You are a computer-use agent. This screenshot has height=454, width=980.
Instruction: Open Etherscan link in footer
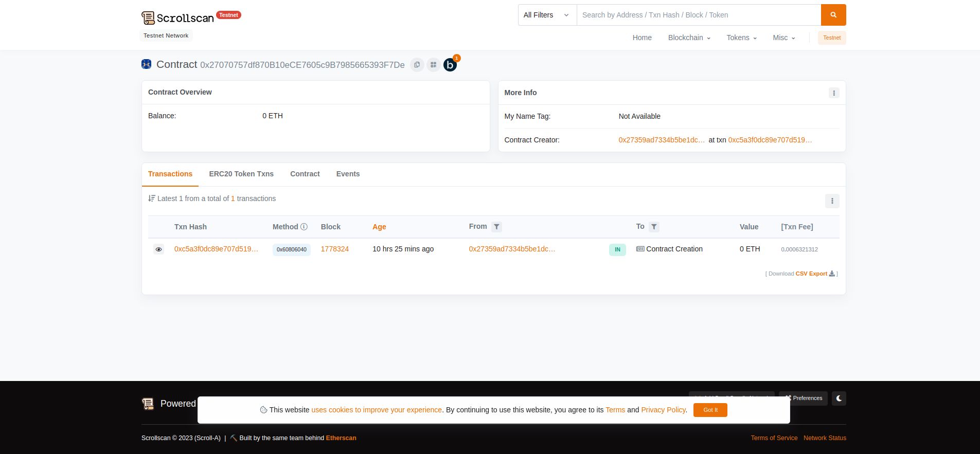pyautogui.click(x=341, y=438)
